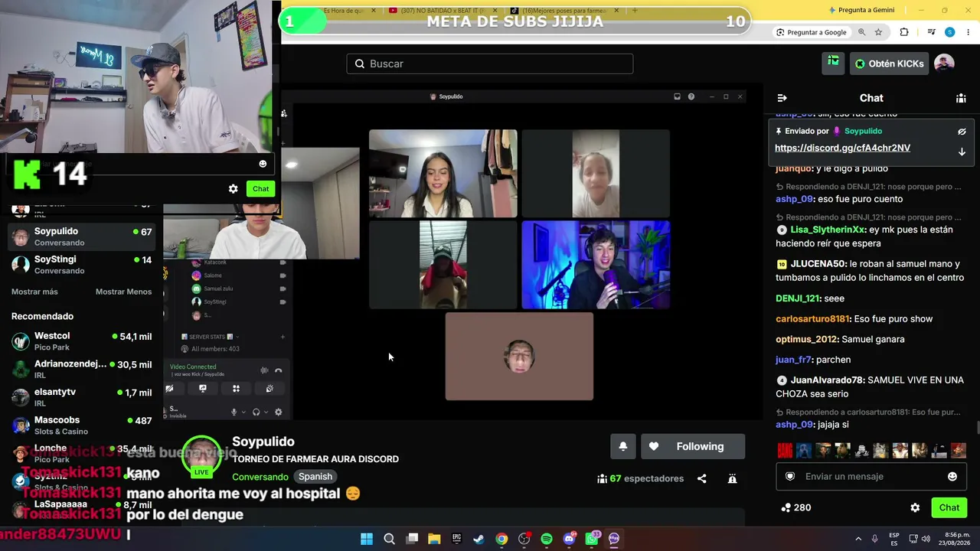Image resolution: width=980 pixels, height=551 pixels.
Task: Open a new Chrome tab
Action: (x=635, y=10)
